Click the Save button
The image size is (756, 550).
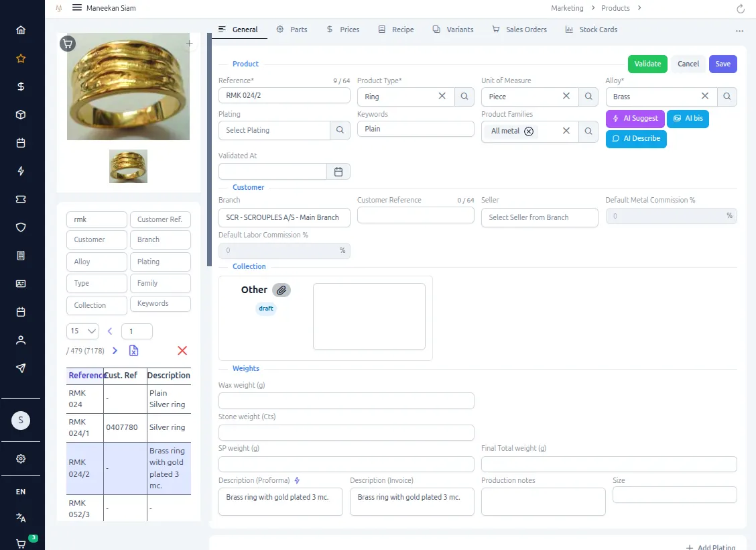722,64
